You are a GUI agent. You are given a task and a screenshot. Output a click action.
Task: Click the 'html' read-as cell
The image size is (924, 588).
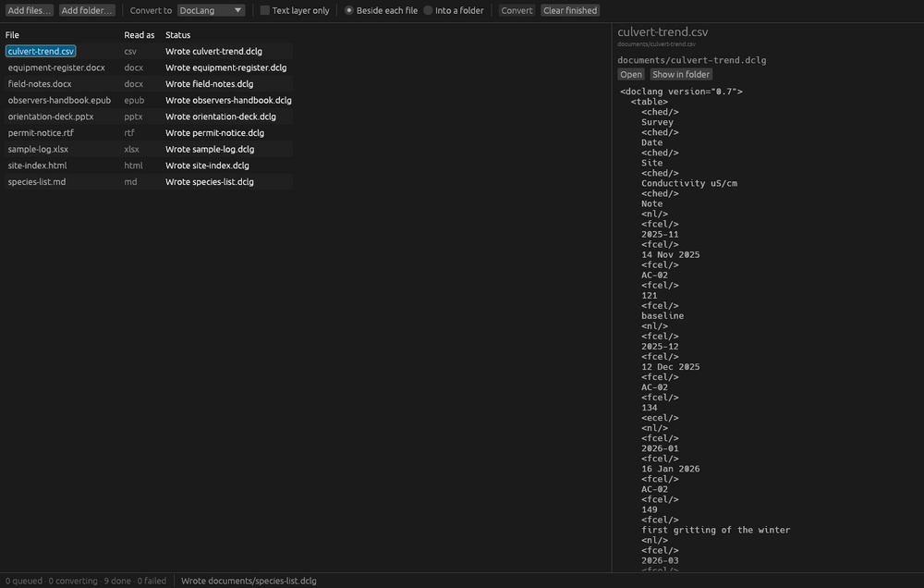[134, 165]
